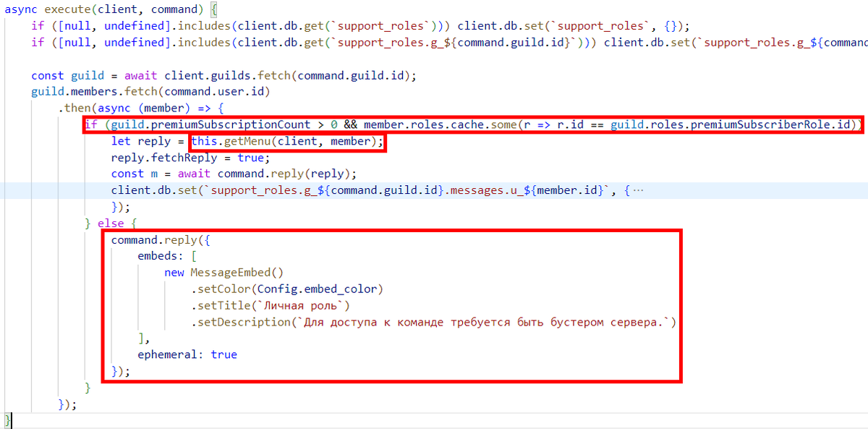Click 'guild.members.fetch' call
The height and width of the screenshot is (434, 868).
(x=95, y=92)
